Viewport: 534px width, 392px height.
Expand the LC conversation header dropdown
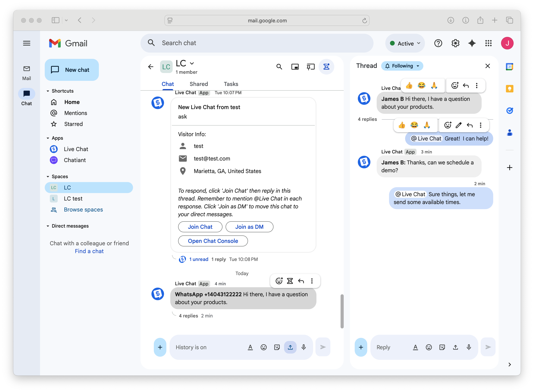pos(192,63)
